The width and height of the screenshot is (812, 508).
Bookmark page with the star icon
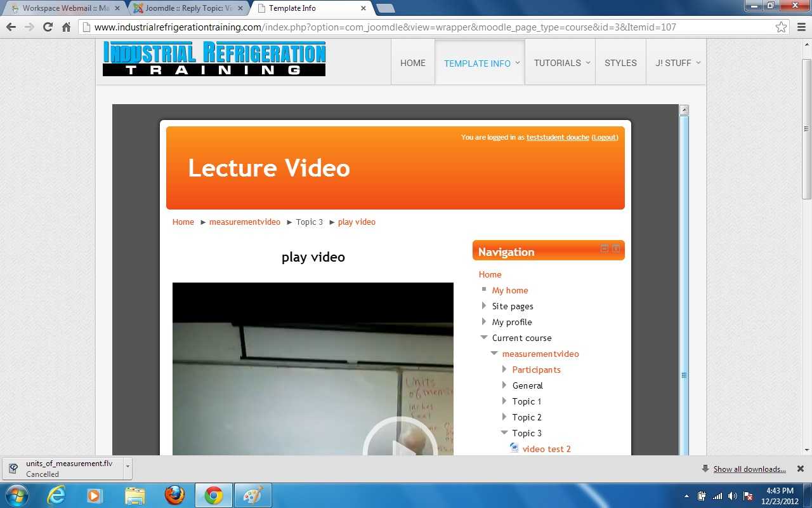pos(781,27)
